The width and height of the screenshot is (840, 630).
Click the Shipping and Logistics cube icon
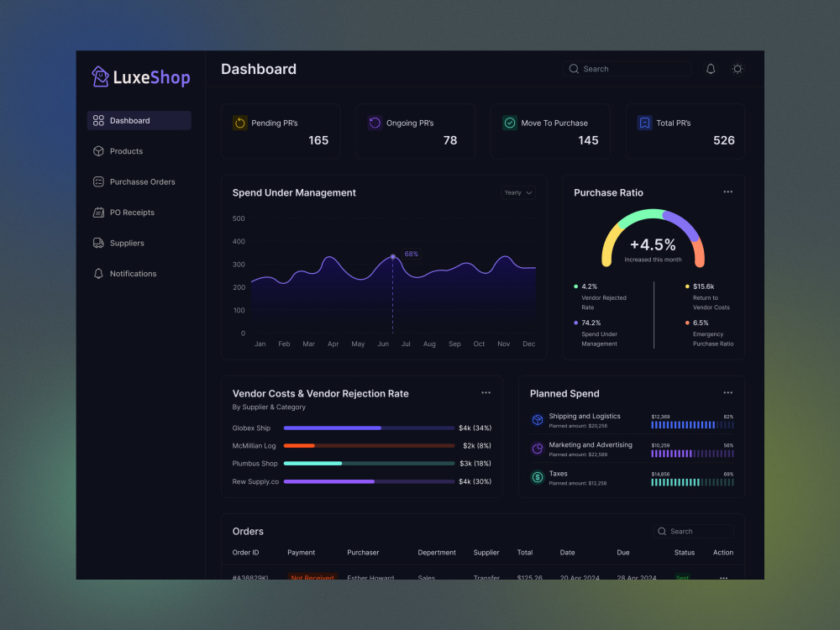coord(538,420)
